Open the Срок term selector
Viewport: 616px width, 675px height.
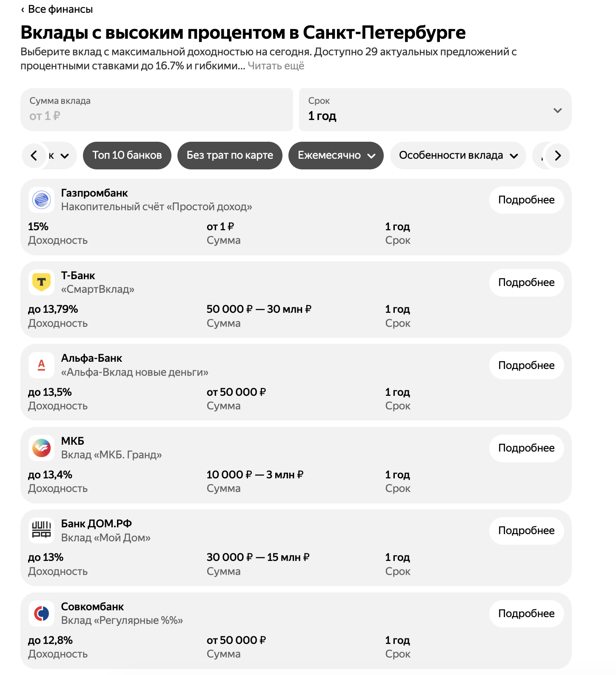coord(435,109)
